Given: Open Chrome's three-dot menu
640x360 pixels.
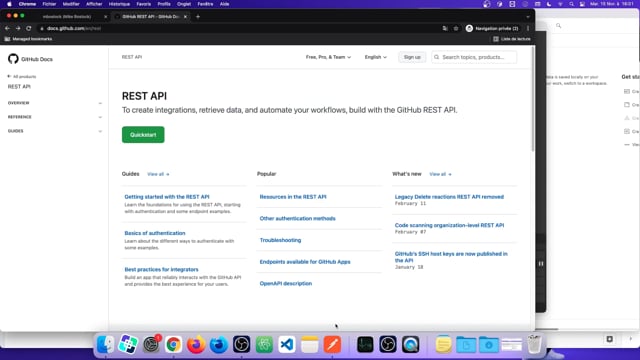Looking at the screenshot, I should (528, 28).
